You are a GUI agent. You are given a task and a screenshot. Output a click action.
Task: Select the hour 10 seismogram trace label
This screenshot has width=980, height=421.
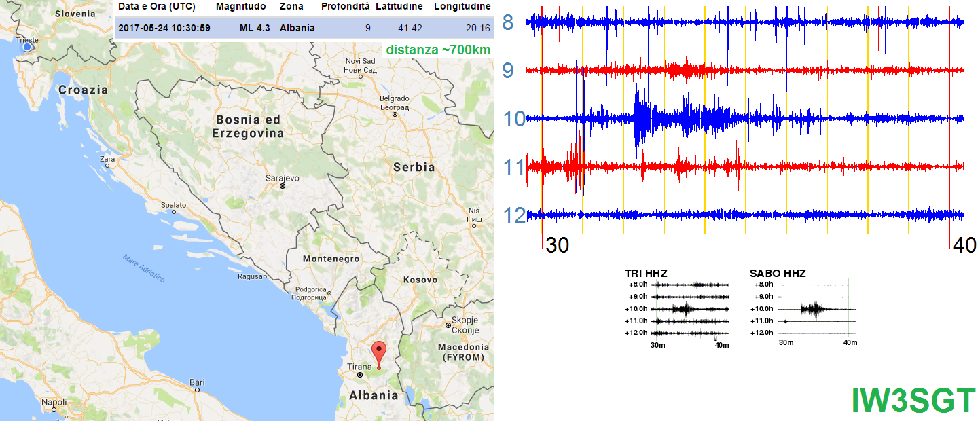pyautogui.click(x=514, y=119)
